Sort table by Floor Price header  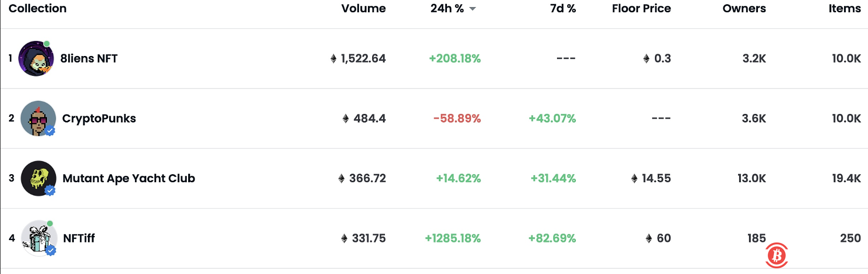click(641, 8)
